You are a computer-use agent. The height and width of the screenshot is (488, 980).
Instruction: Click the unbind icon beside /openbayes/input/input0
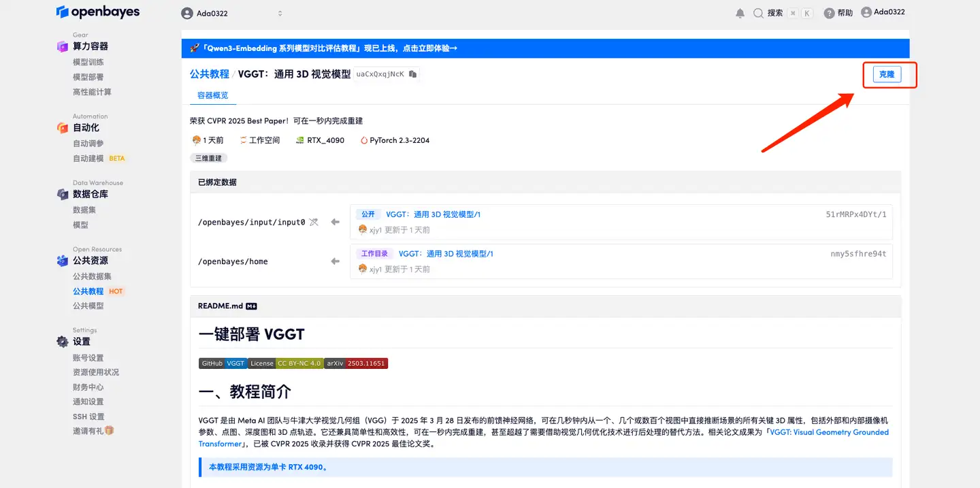(x=314, y=222)
